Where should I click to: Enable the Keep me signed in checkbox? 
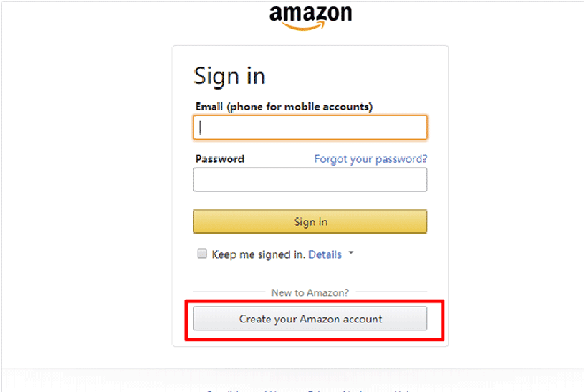coord(202,254)
